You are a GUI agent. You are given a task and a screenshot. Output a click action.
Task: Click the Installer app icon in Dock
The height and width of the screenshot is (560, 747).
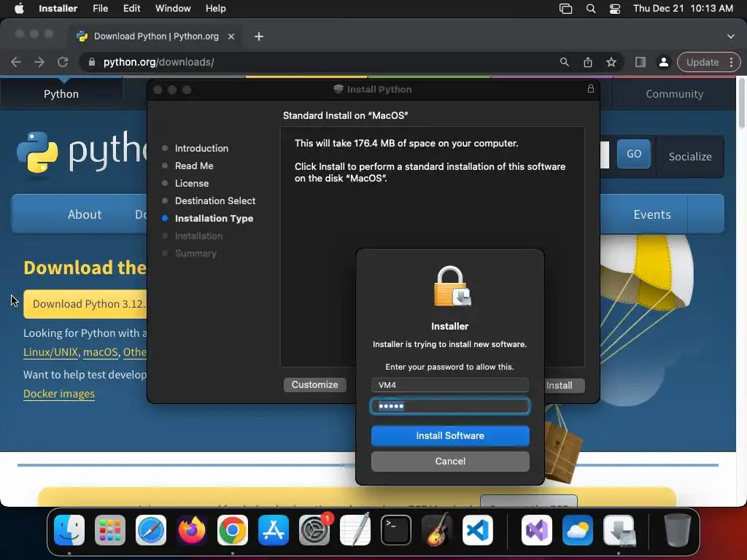(619, 530)
